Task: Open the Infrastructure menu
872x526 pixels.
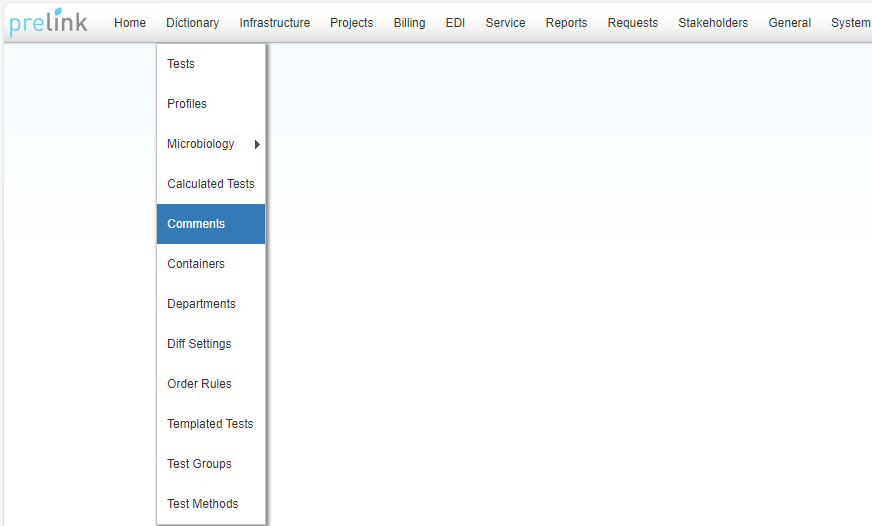Action: pyautogui.click(x=275, y=23)
